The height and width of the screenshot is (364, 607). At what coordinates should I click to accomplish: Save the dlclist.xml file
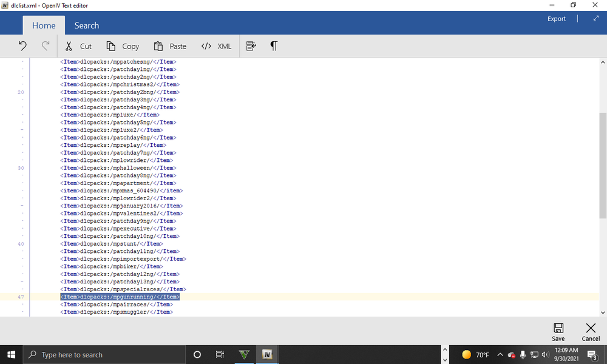click(x=558, y=331)
